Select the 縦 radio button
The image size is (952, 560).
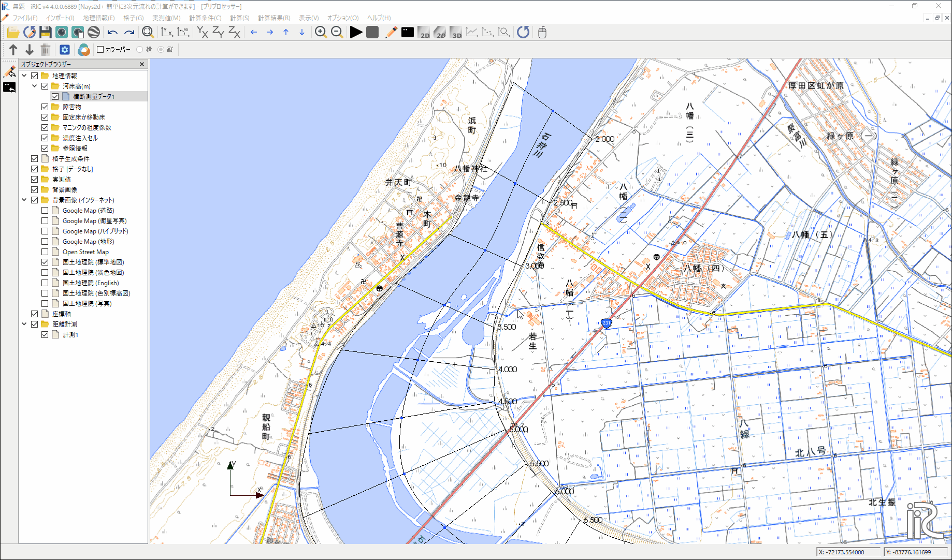[161, 50]
